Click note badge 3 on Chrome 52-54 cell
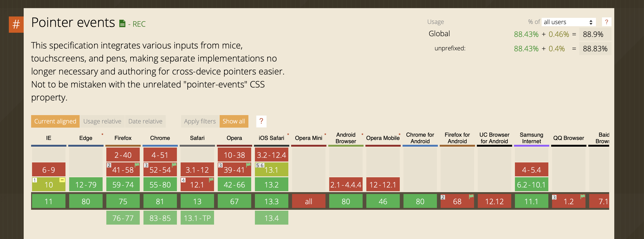The width and height of the screenshot is (644, 239). point(146,165)
